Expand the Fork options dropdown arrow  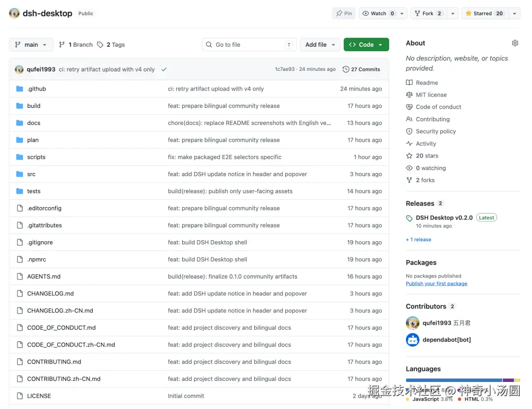[x=453, y=13]
